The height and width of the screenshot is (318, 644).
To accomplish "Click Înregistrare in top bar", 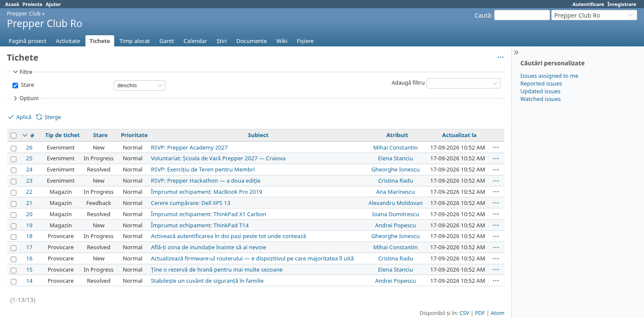I will [622, 4].
